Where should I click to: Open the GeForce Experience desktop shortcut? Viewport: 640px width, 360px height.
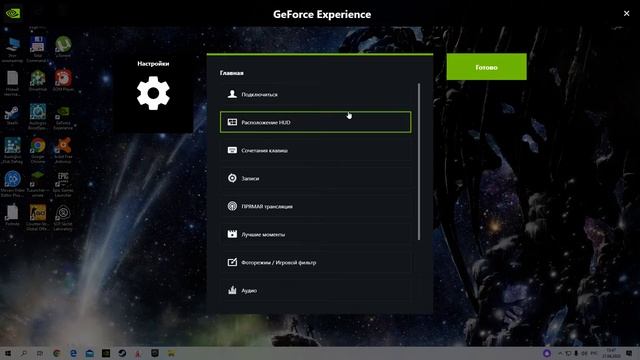(x=63, y=118)
